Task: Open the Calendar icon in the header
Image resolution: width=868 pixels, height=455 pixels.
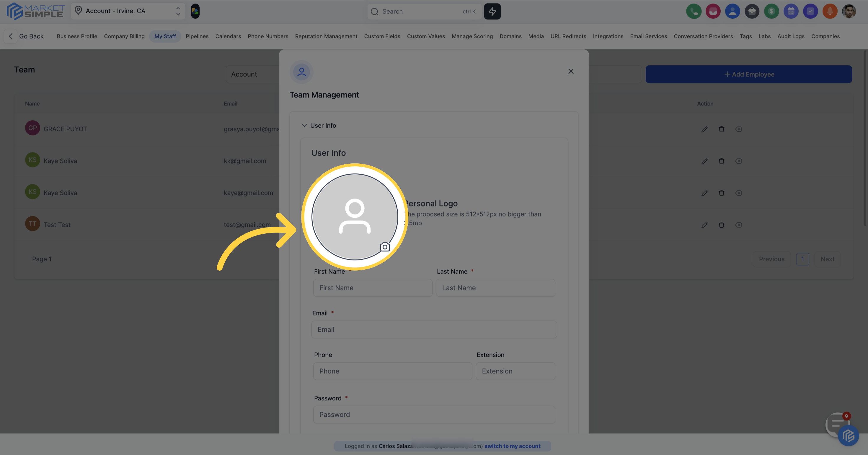Action: (791, 11)
